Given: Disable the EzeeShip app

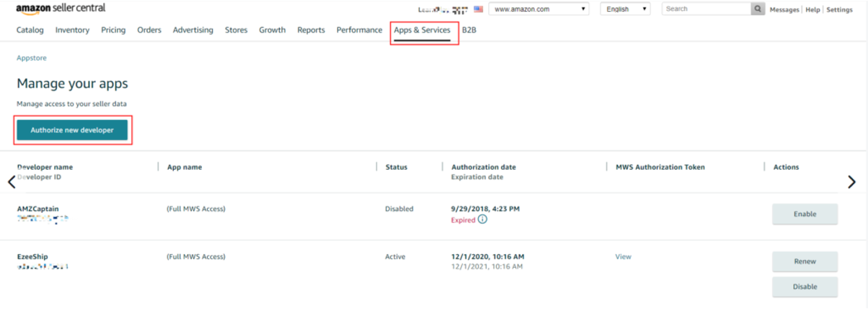Looking at the screenshot, I should [x=805, y=287].
